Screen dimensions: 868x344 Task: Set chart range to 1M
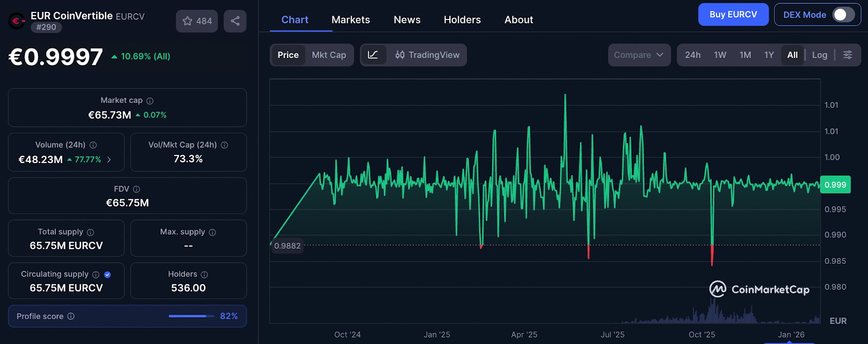tap(745, 55)
